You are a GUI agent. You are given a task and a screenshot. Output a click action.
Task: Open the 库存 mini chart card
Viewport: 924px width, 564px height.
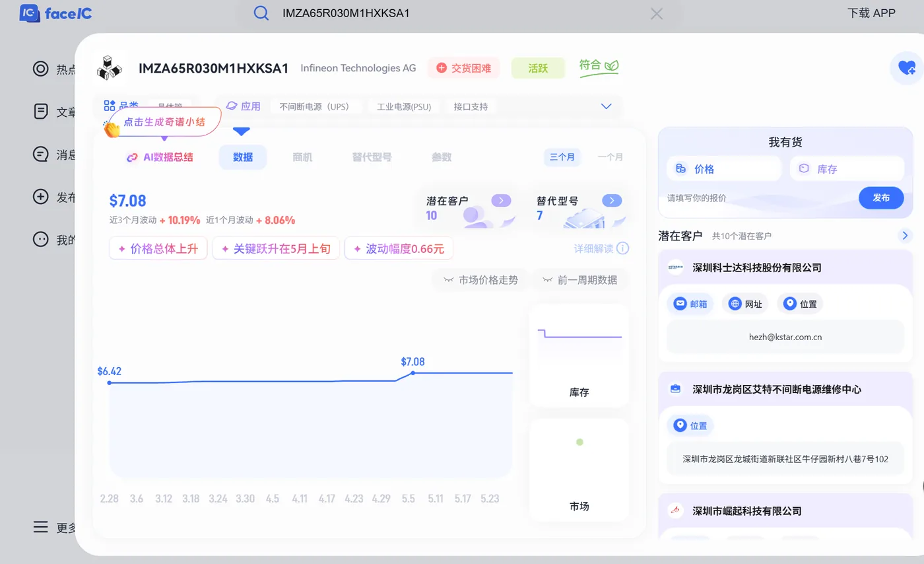(x=579, y=355)
